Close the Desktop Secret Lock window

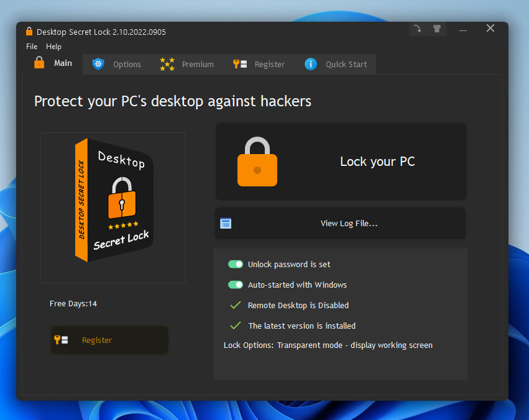tap(490, 29)
